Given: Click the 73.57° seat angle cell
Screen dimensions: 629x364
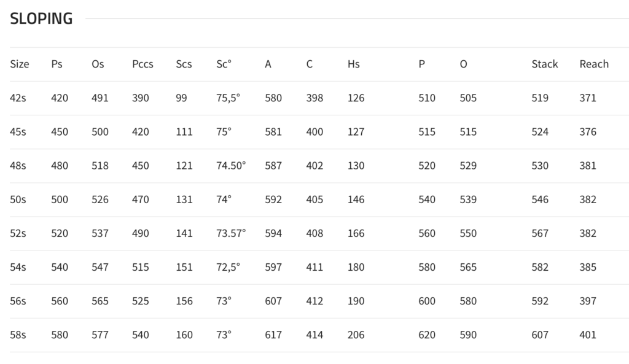Looking at the screenshot, I should point(231,233).
